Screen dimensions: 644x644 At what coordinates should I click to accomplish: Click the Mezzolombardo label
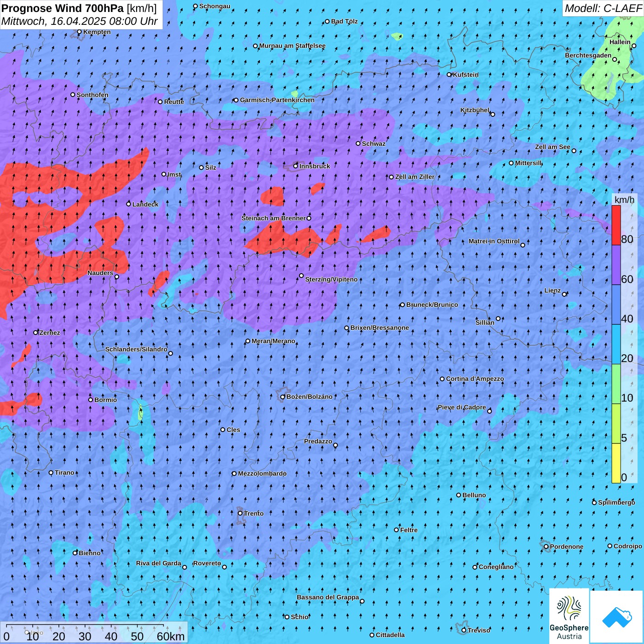pyautogui.click(x=262, y=473)
